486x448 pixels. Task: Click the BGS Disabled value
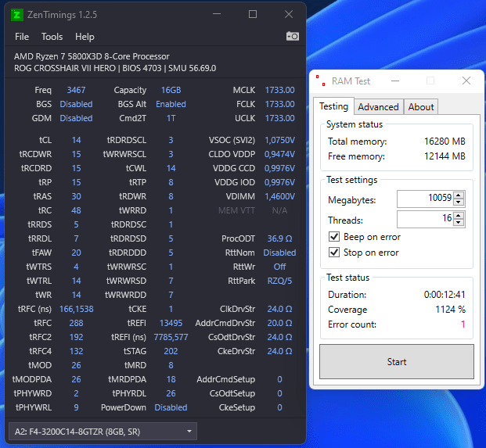coord(76,104)
